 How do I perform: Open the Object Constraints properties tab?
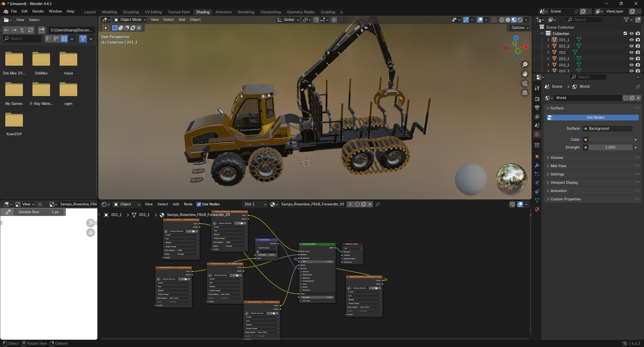pos(537,192)
